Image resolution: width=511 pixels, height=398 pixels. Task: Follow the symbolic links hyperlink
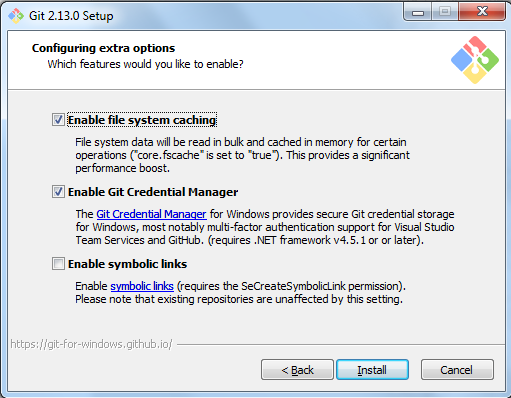[142, 286]
